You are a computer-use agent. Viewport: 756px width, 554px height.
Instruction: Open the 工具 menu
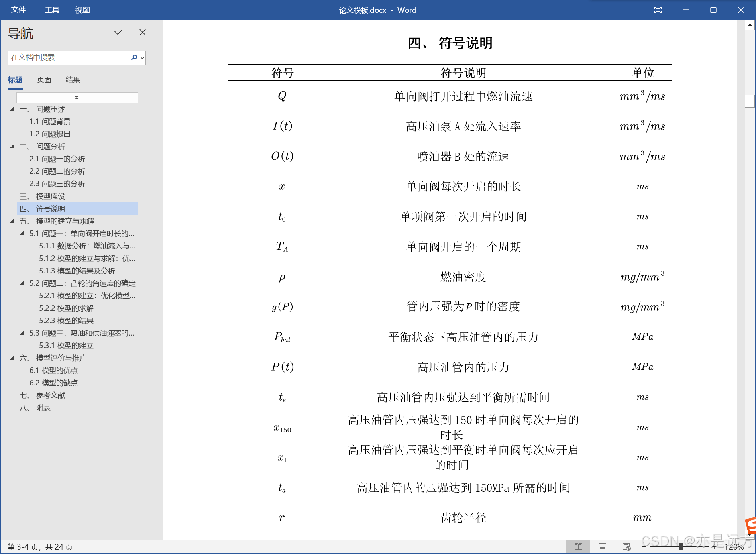(x=52, y=10)
